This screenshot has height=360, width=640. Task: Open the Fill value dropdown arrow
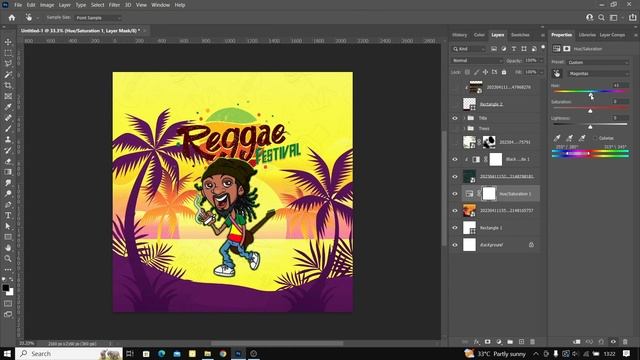pos(541,72)
